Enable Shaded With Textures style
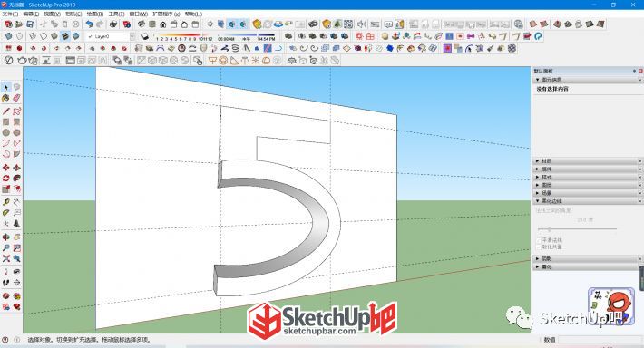The height and width of the screenshot is (348, 644). 65,36
